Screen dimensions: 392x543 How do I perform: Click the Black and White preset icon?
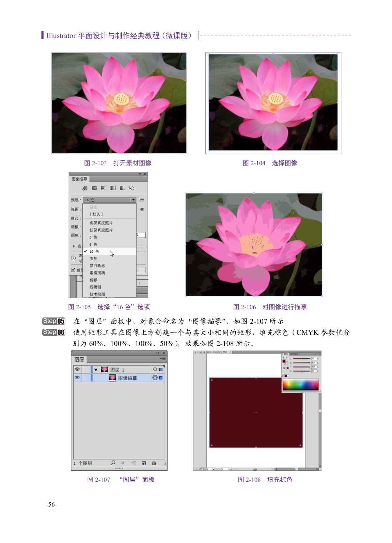(122, 188)
